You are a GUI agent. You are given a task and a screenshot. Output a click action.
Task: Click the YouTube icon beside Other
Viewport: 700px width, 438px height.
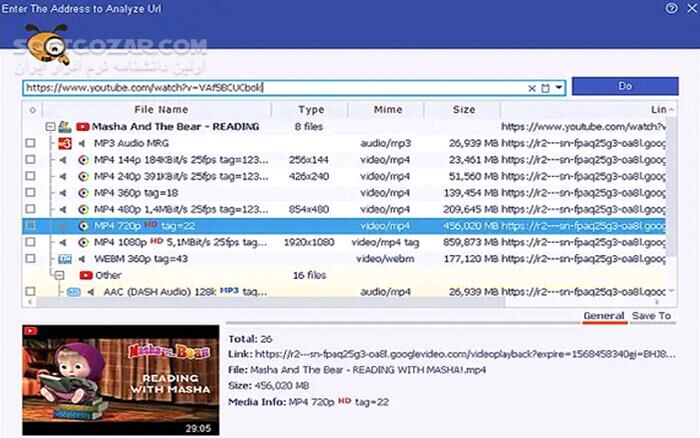point(86,275)
